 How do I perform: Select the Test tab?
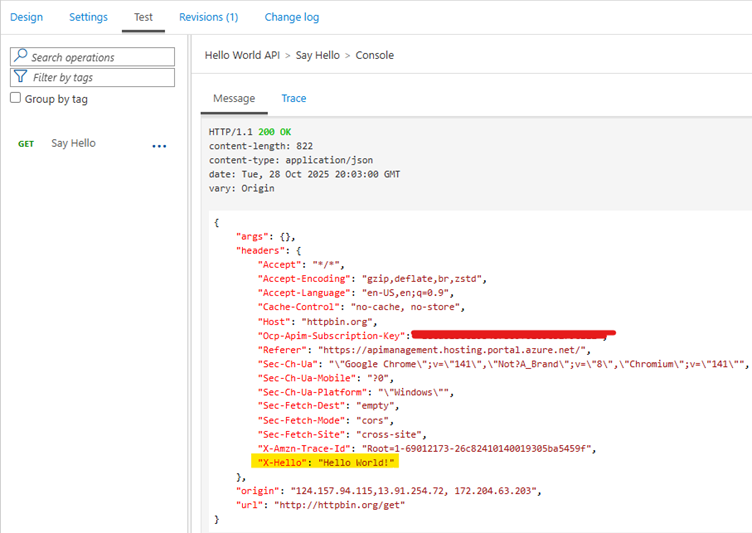[143, 17]
